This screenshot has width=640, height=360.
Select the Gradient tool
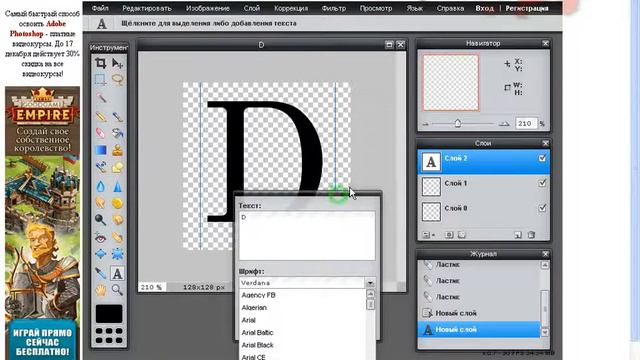click(100, 150)
